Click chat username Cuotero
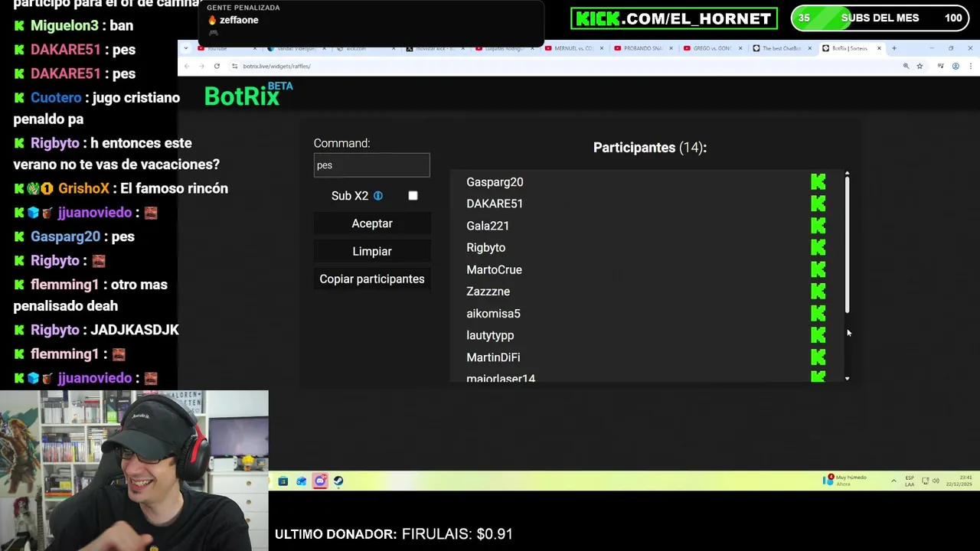 56,98
